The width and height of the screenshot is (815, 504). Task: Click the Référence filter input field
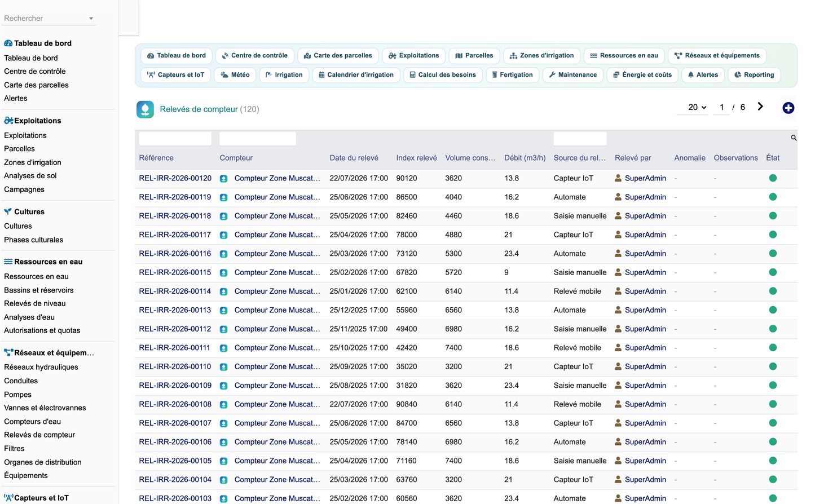(x=175, y=138)
